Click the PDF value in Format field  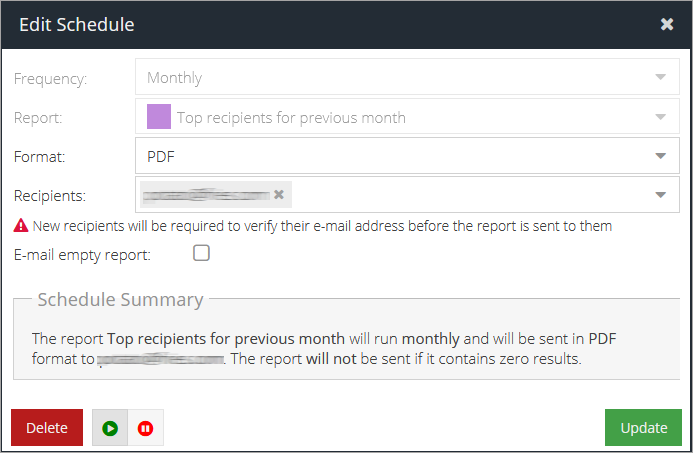[161, 156]
